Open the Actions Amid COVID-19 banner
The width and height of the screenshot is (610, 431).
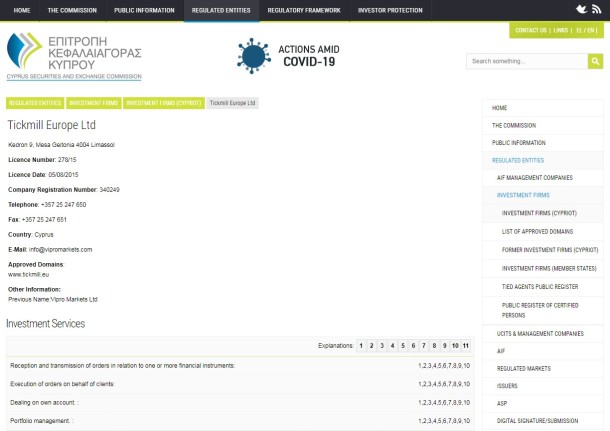[x=288, y=56]
